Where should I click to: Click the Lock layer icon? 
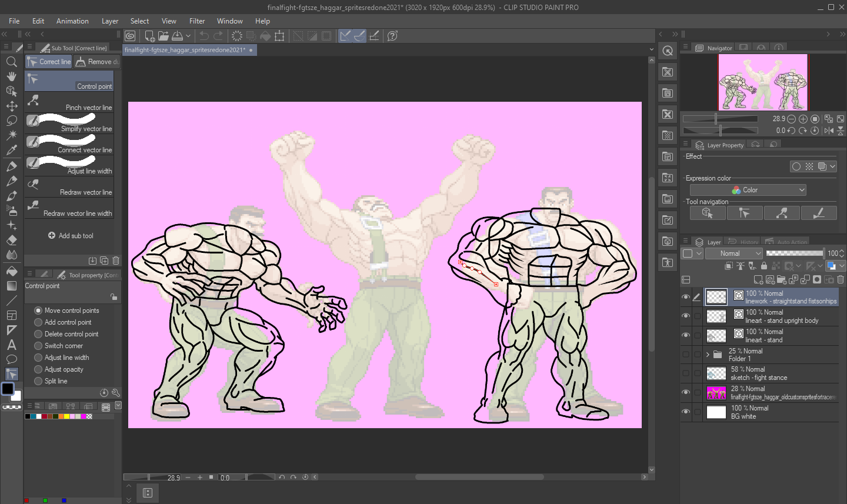[x=764, y=266]
